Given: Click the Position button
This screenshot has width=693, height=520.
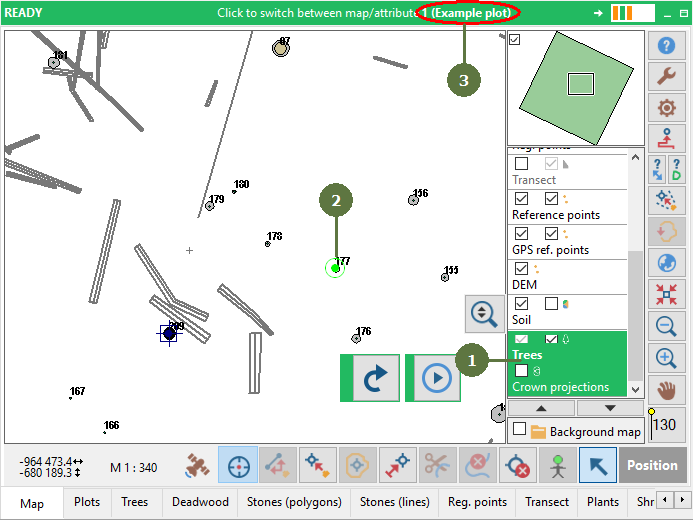Looking at the screenshot, I should click(652, 465).
